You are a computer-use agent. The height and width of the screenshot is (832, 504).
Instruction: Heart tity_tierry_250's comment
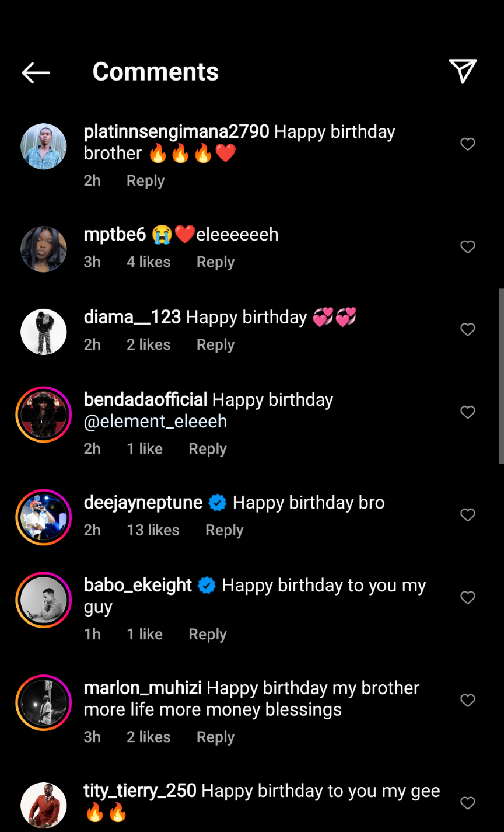point(468,803)
